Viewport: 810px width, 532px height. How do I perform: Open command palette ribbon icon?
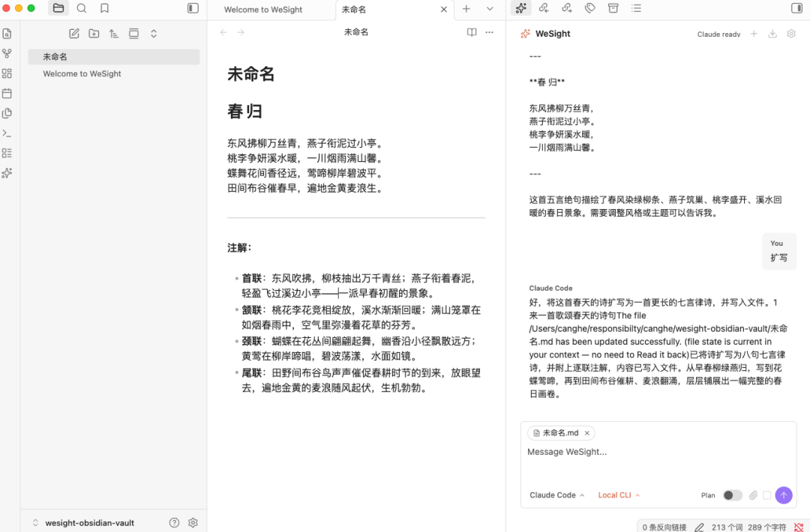(x=7, y=133)
